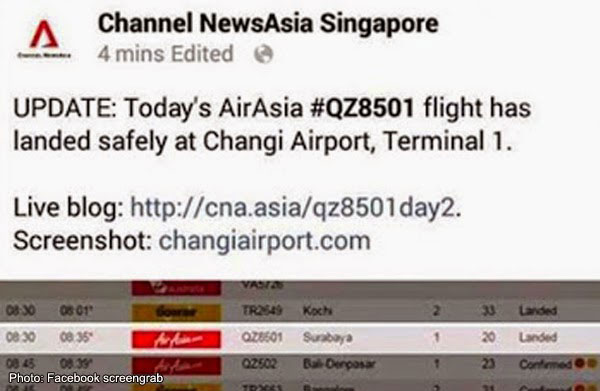Follow the cna.asia/qz8501day2 live blog link
The width and height of the screenshot is (600, 391).
point(296,208)
